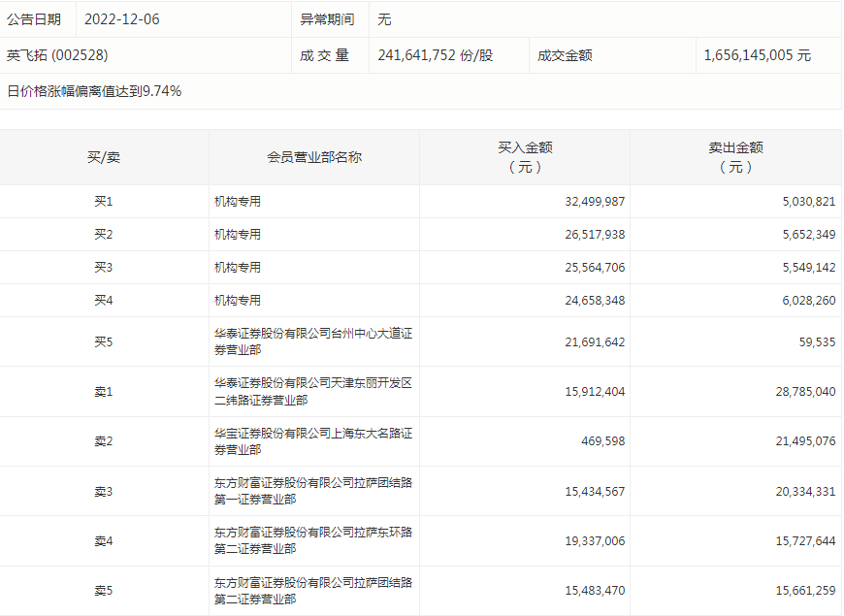Open 华泰证券 天津东丽开发区 branch entry
Viewport: 844px width, 616px height.
[x=313, y=392]
